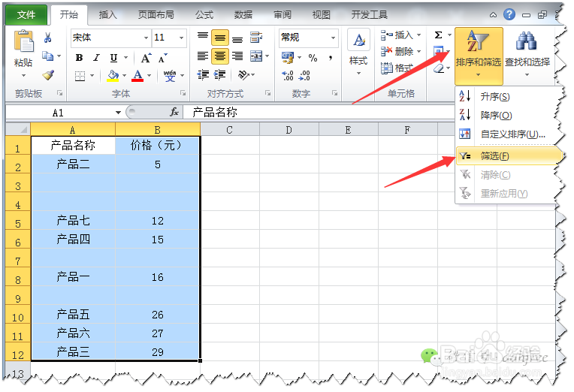
Task: Click increase indent icon
Action: (219, 75)
